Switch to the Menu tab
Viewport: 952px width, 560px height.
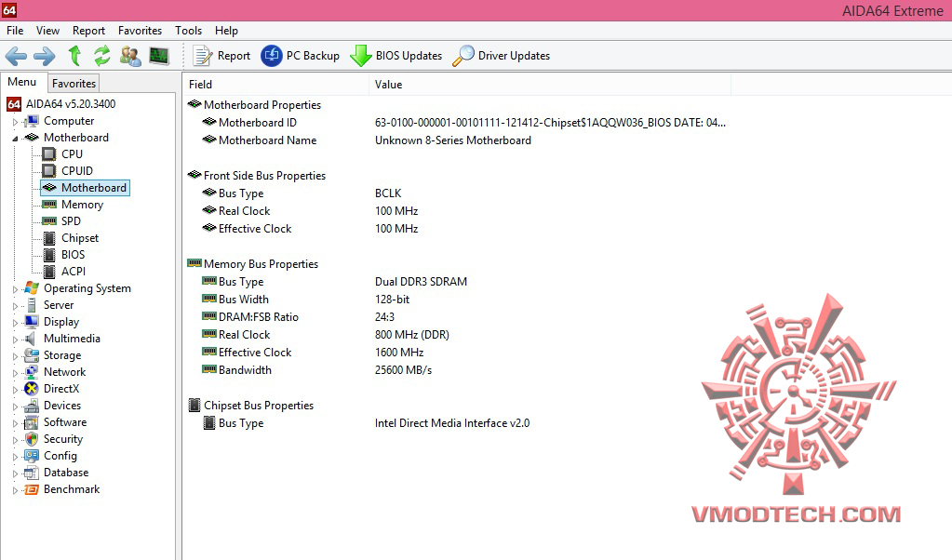[22, 82]
